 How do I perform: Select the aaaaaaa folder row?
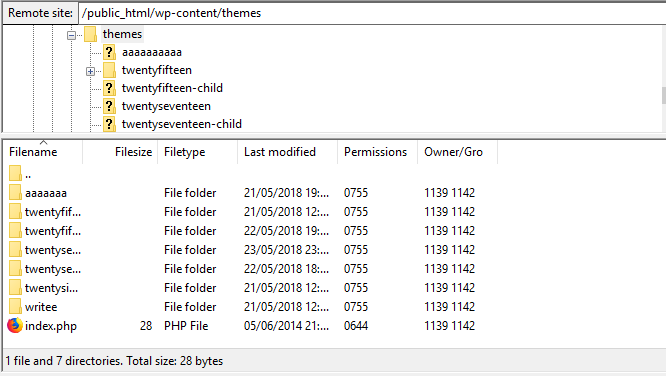tap(242, 193)
